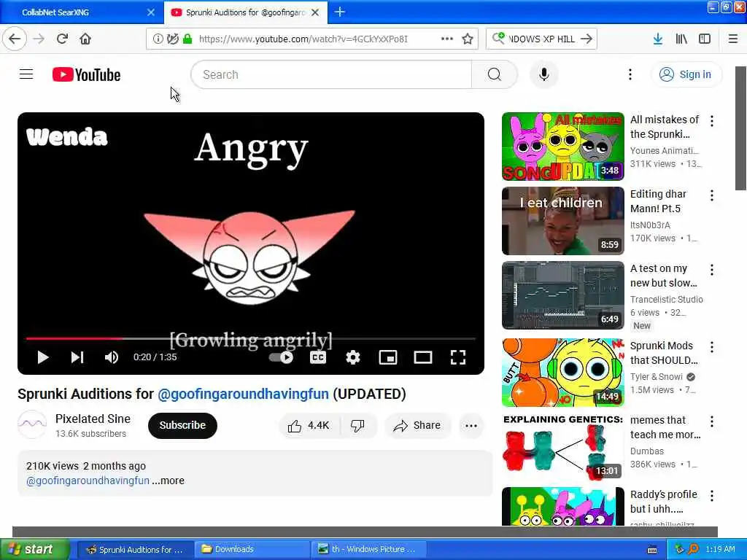Go to the browser Home icon
This screenshot has height=560, width=747.
[x=85, y=39]
